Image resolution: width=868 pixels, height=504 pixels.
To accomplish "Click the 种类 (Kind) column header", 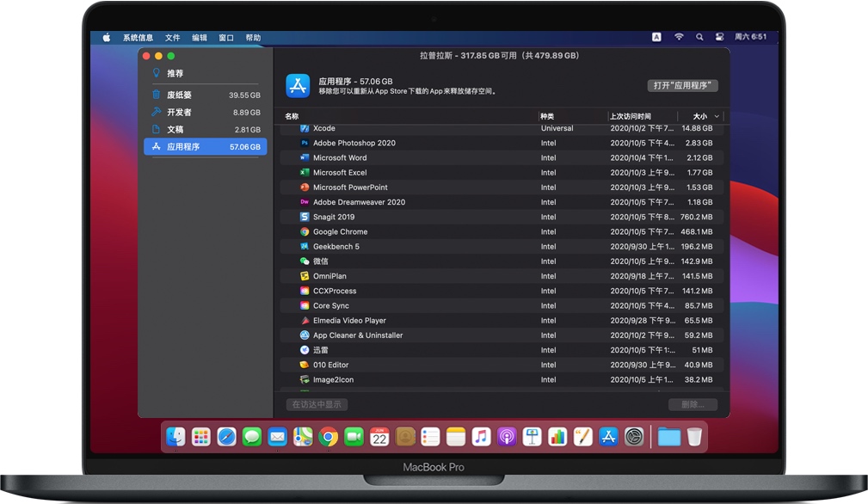I will (548, 116).
